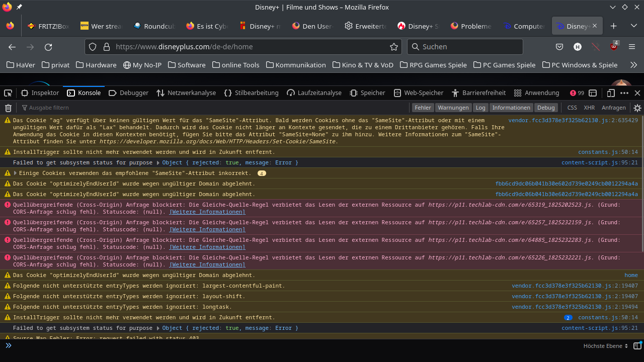Toggle Warnungen filter in console

[453, 108]
